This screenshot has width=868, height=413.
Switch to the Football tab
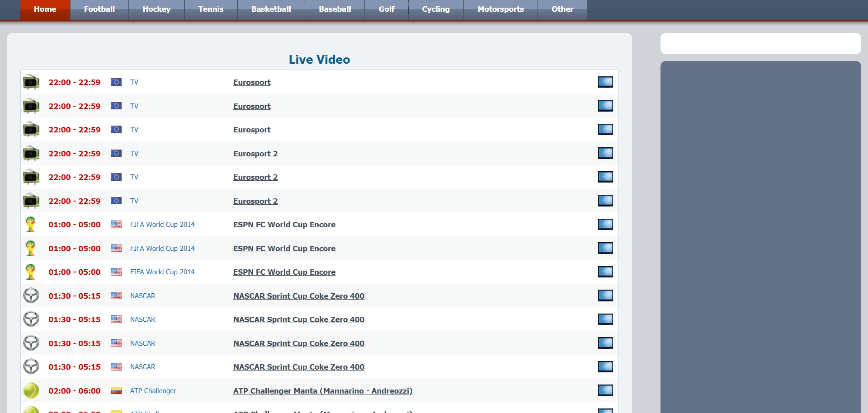click(99, 9)
